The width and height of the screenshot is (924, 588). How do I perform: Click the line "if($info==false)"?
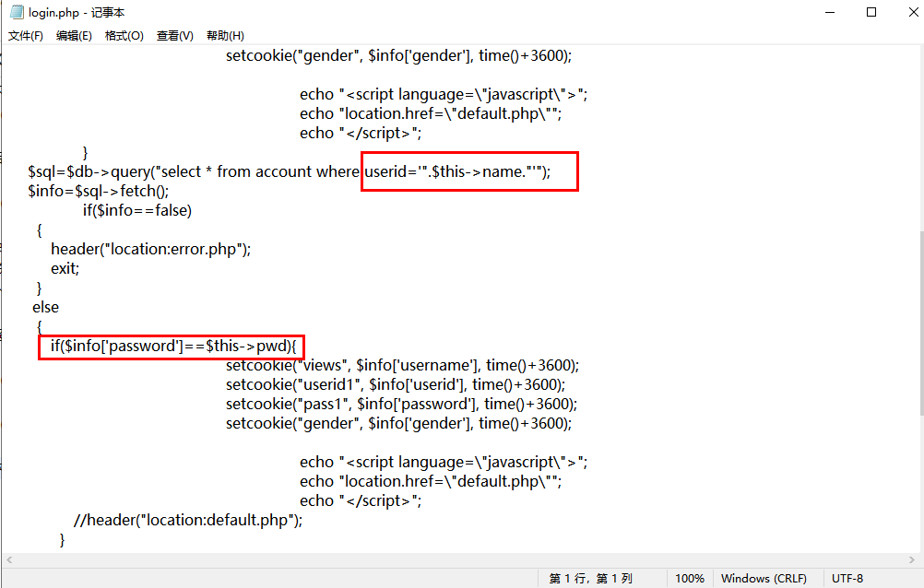pos(137,210)
